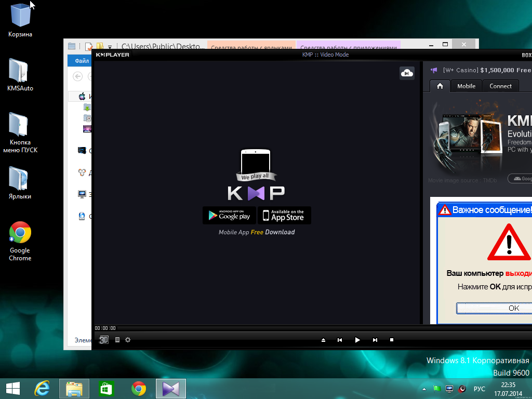The width and height of the screenshot is (532, 399).
Task: Open the Средства работы с приложениями ribbon tab
Action: pos(349,46)
